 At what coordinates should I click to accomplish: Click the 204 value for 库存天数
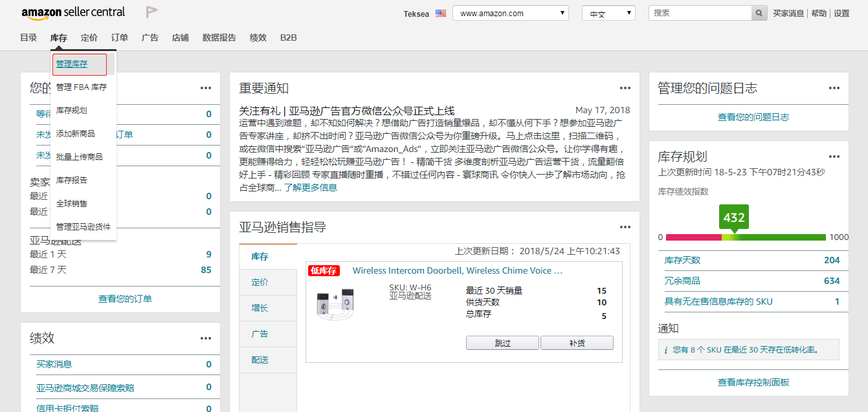point(832,260)
